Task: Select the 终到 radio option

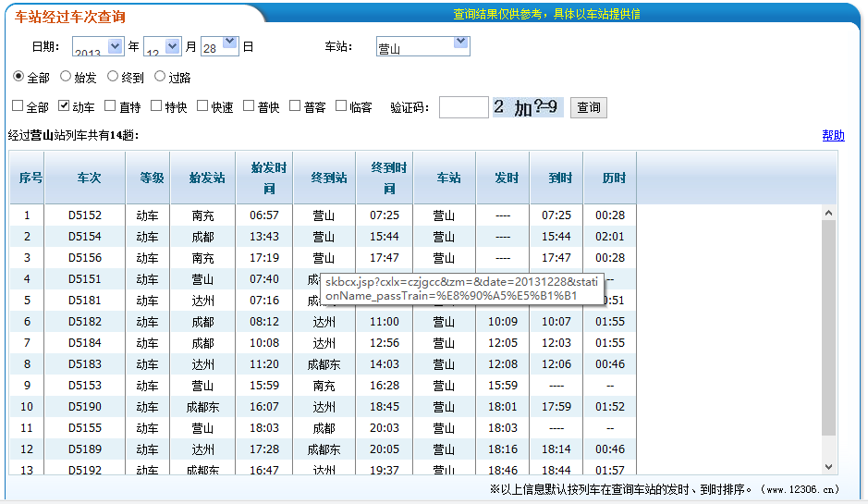Action: (x=113, y=77)
